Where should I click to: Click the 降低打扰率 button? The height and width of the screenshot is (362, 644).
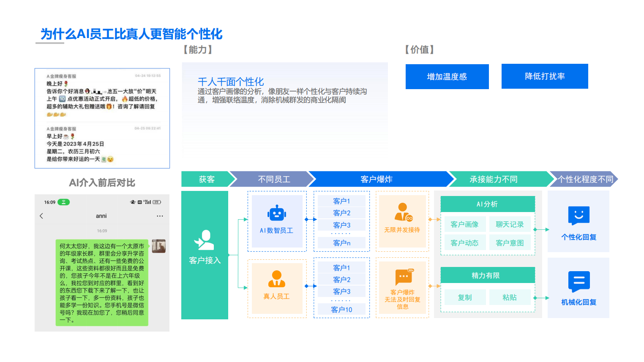pyautogui.click(x=544, y=76)
